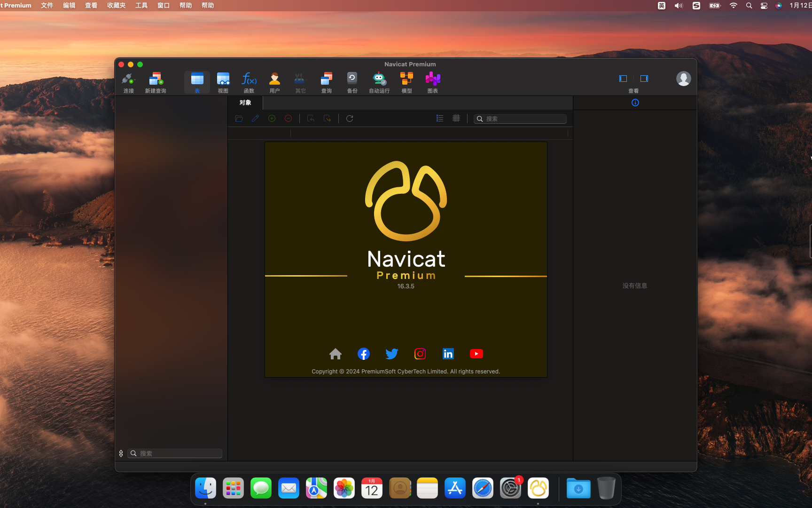The image size is (812, 508).
Task: Click the red delete table minus icon
Action: pyautogui.click(x=289, y=119)
